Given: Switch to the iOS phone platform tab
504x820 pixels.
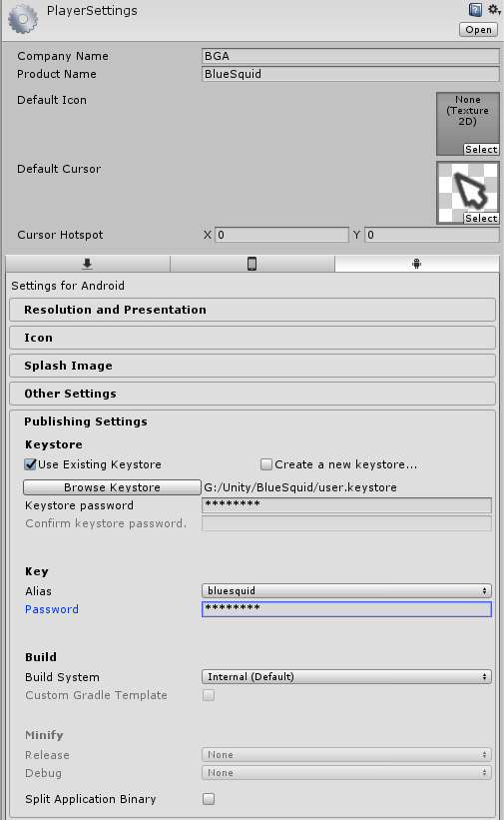Looking at the screenshot, I should (x=252, y=264).
